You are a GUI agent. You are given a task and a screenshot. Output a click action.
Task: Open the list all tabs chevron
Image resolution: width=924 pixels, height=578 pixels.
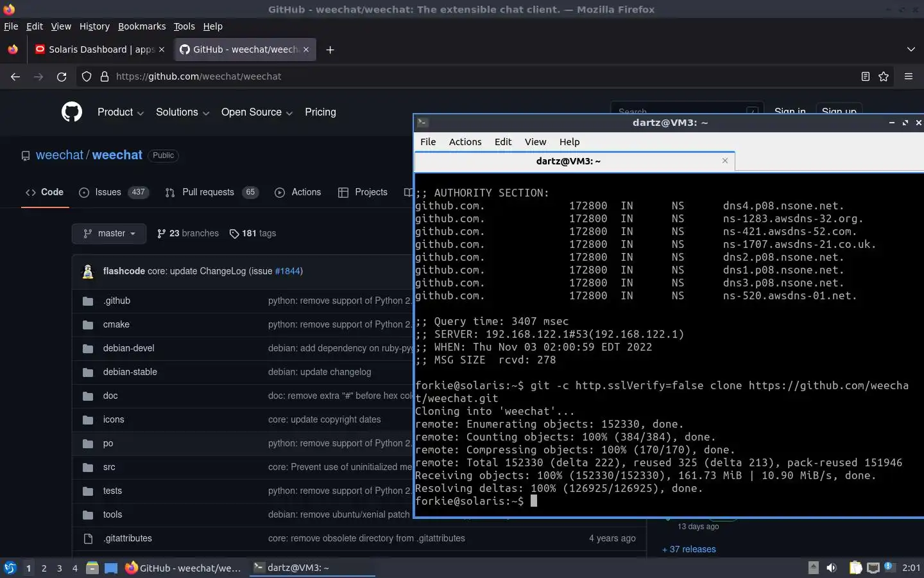coord(911,49)
